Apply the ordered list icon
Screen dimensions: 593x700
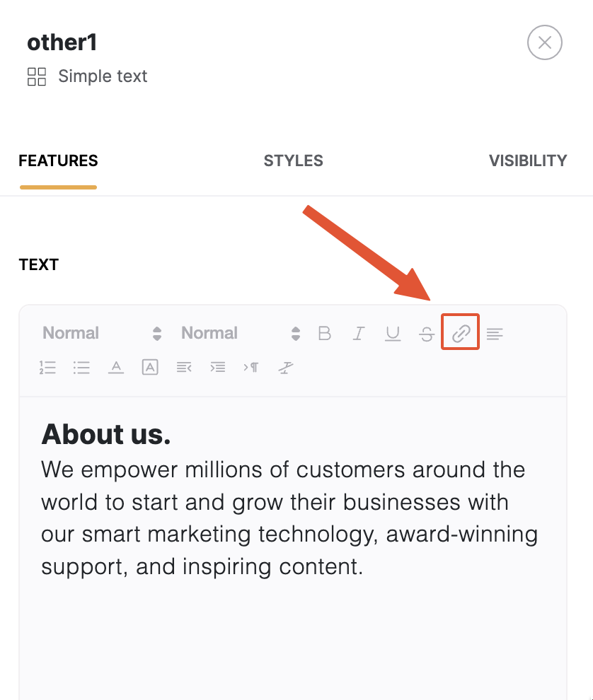pos(47,367)
